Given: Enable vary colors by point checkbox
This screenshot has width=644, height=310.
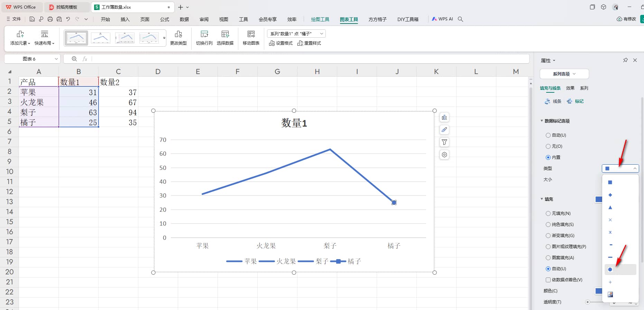Looking at the screenshot, I should [x=548, y=280].
